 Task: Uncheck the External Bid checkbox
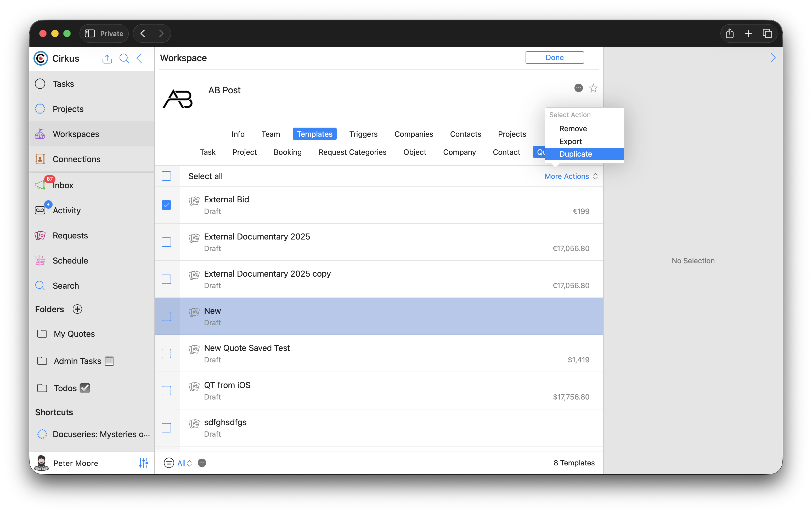pos(166,205)
